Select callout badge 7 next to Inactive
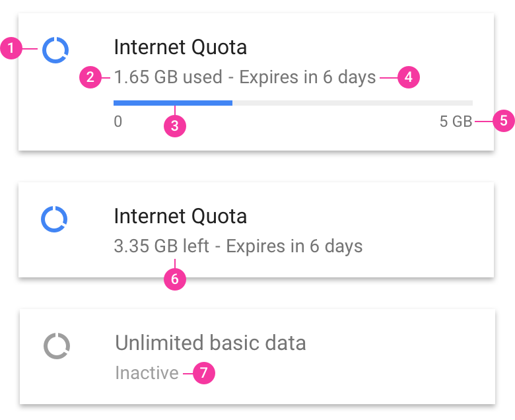This screenshot has width=515, height=420. pyautogui.click(x=203, y=373)
